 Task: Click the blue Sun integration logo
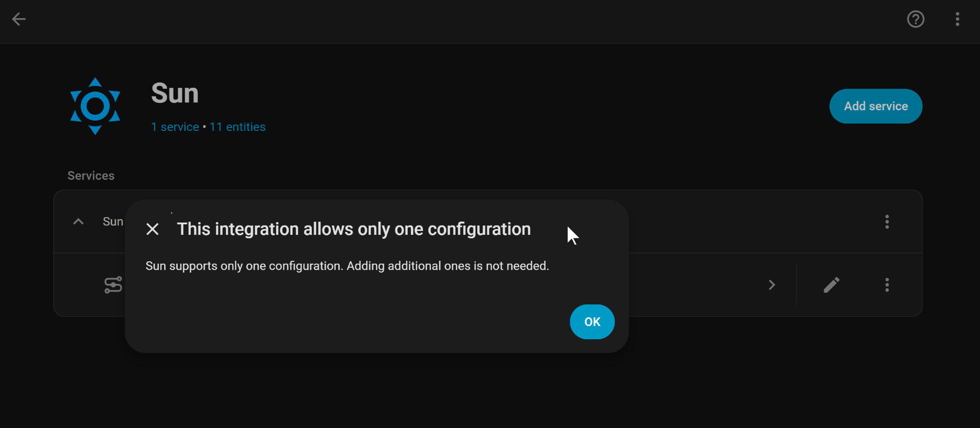[x=95, y=106]
